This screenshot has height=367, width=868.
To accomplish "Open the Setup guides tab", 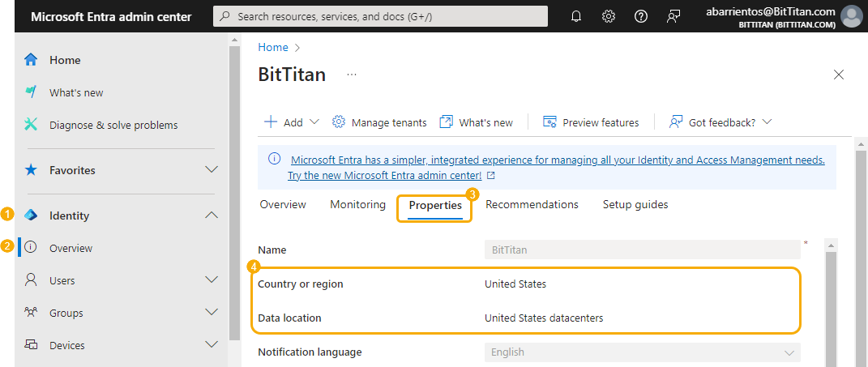I will pyautogui.click(x=635, y=205).
